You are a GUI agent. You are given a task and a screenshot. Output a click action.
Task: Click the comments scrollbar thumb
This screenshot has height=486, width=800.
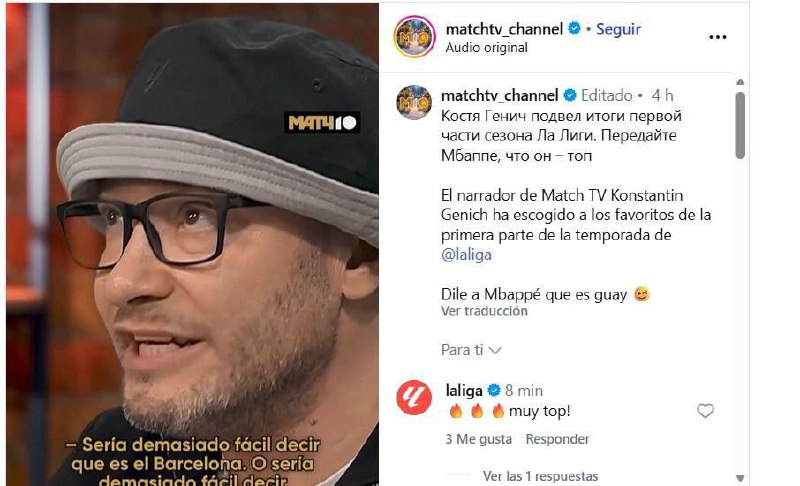point(740,125)
